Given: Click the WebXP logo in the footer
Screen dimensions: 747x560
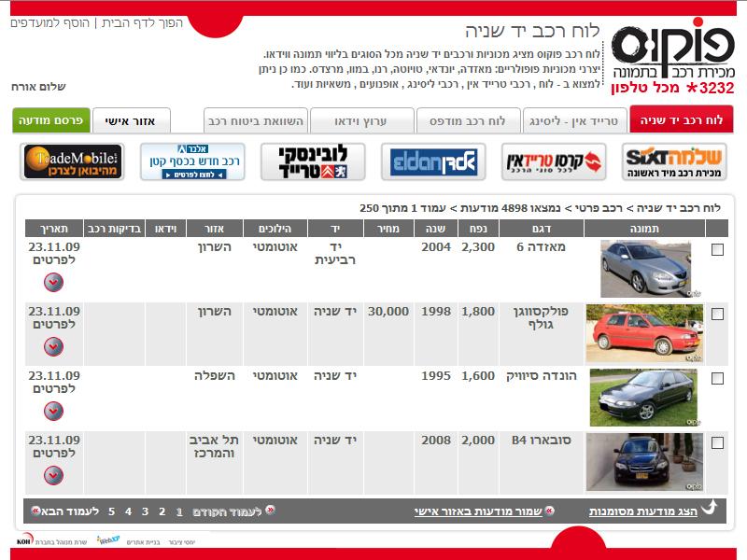Looking at the screenshot, I should [x=108, y=540].
